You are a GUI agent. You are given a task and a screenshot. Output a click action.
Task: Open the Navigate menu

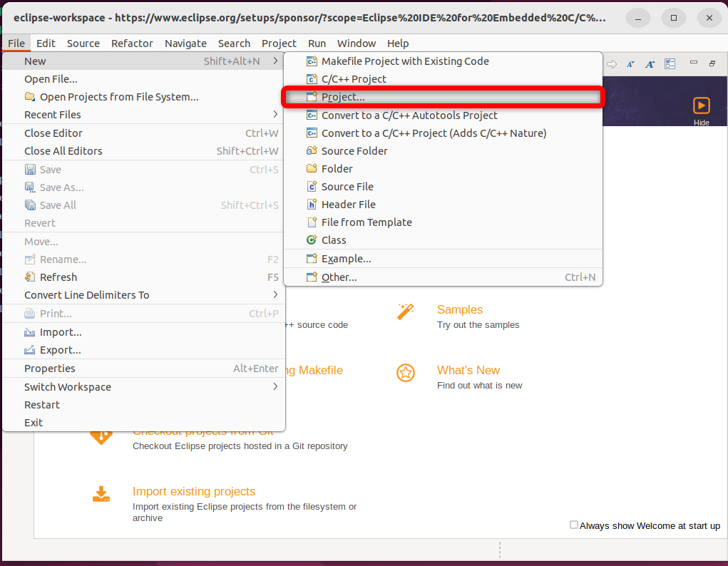click(185, 43)
